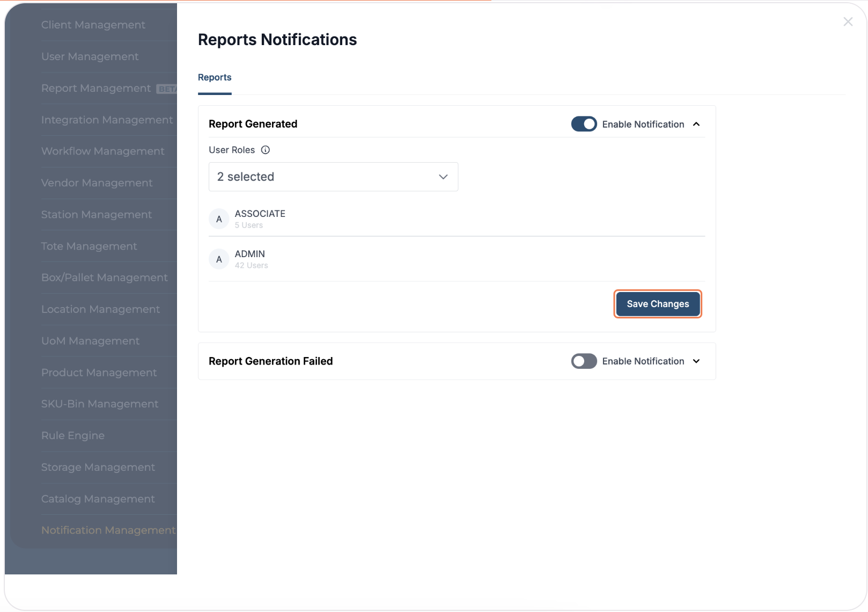
Task: Open Client Management sidebar item
Action: (93, 25)
